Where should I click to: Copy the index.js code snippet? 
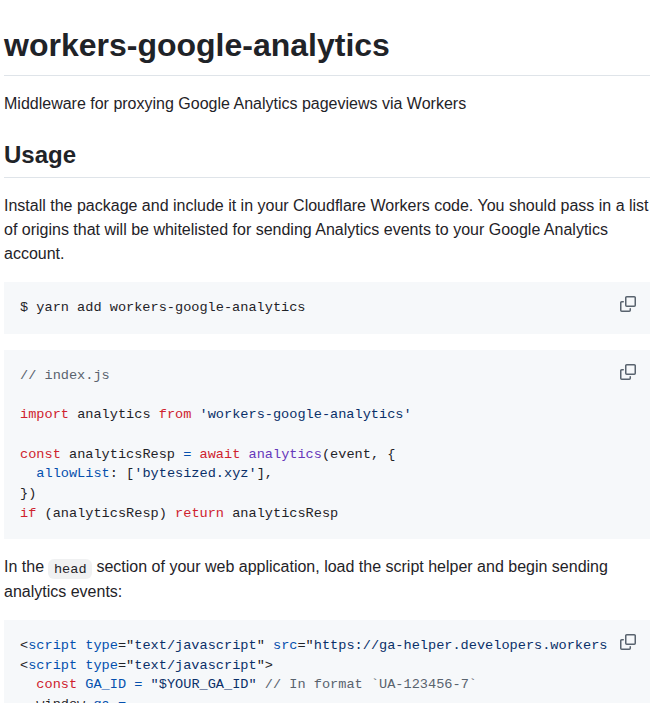(628, 372)
